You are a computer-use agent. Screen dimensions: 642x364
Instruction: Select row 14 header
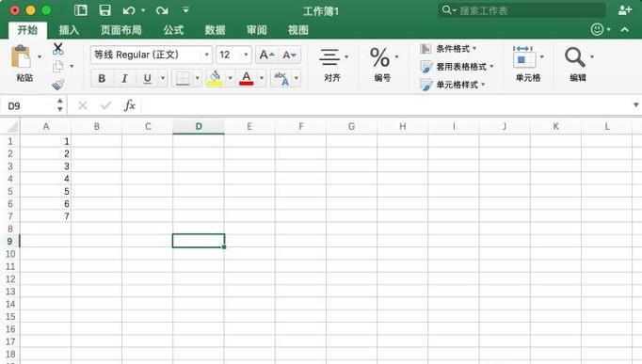[x=9, y=304]
